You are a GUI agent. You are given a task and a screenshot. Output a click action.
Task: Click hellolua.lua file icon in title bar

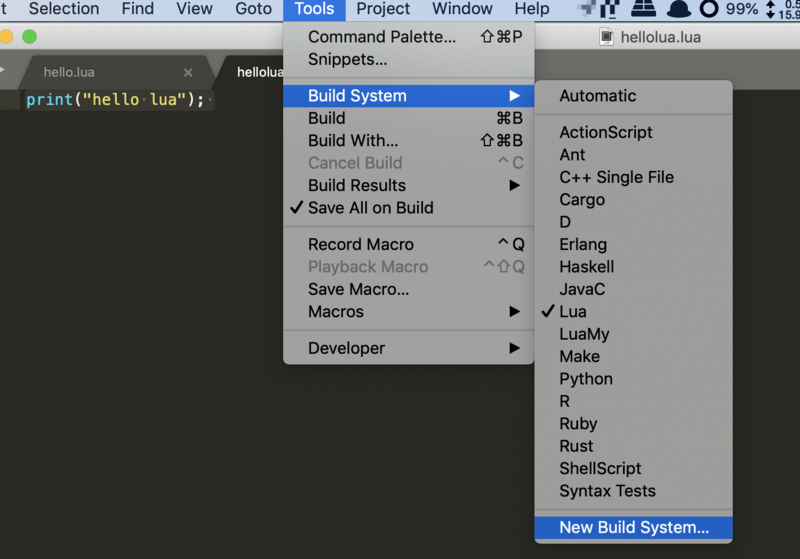(x=606, y=37)
